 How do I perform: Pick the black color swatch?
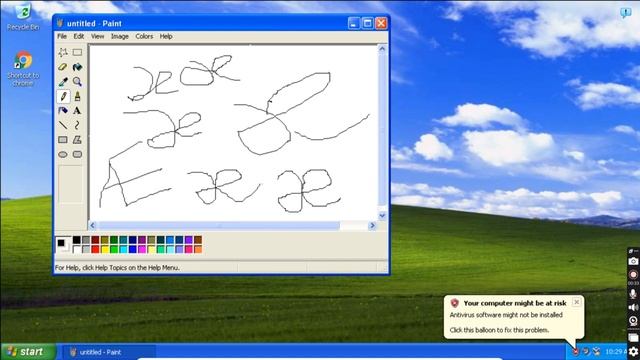(x=76, y=240)
